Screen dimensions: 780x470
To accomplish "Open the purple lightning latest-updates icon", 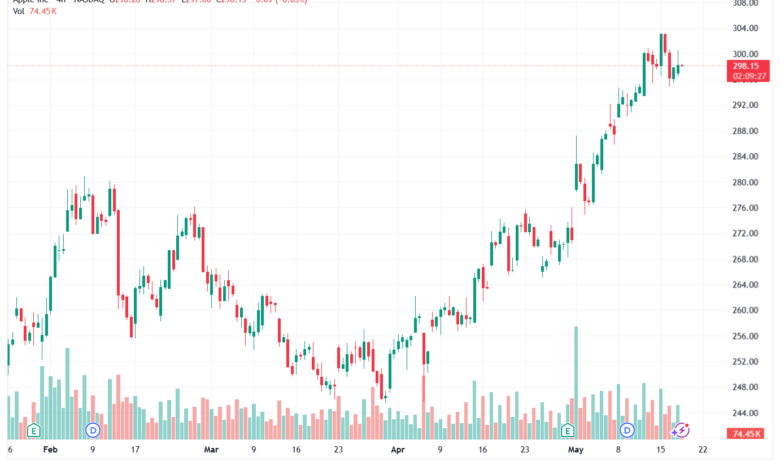I will point(681,430).
